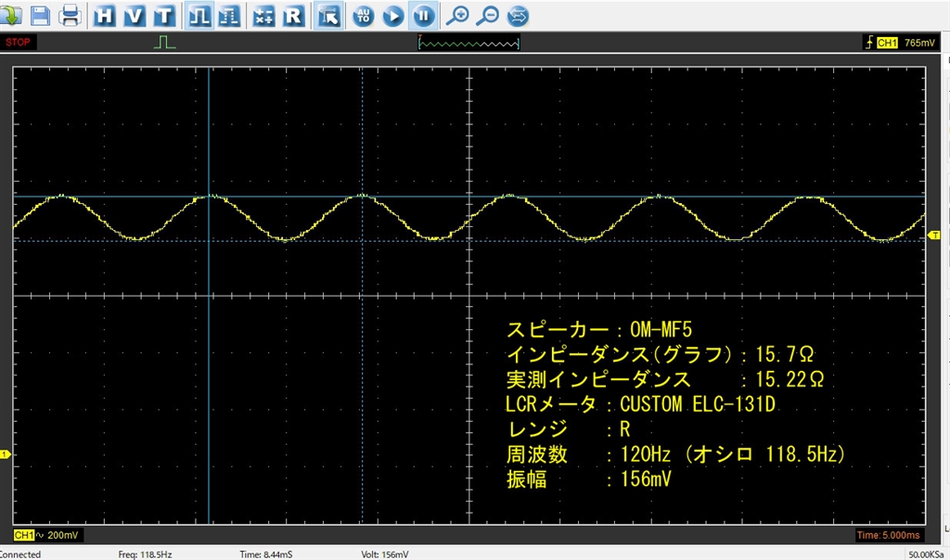Viewport: 950px width, 560px height.
Task: Click the rising-edge trigger slope icon
Action: (868, 43)
